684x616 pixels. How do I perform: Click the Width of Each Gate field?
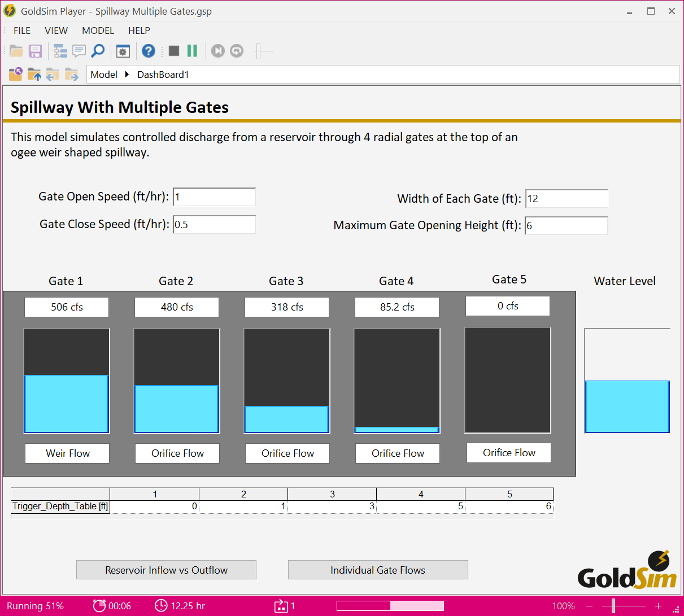567,199
